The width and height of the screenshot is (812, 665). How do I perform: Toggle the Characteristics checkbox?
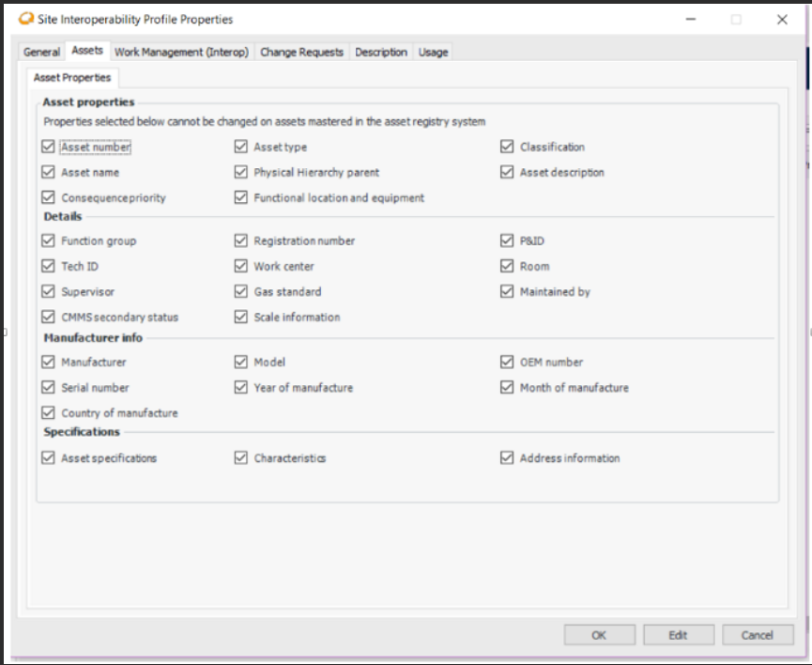pos(241,457)
